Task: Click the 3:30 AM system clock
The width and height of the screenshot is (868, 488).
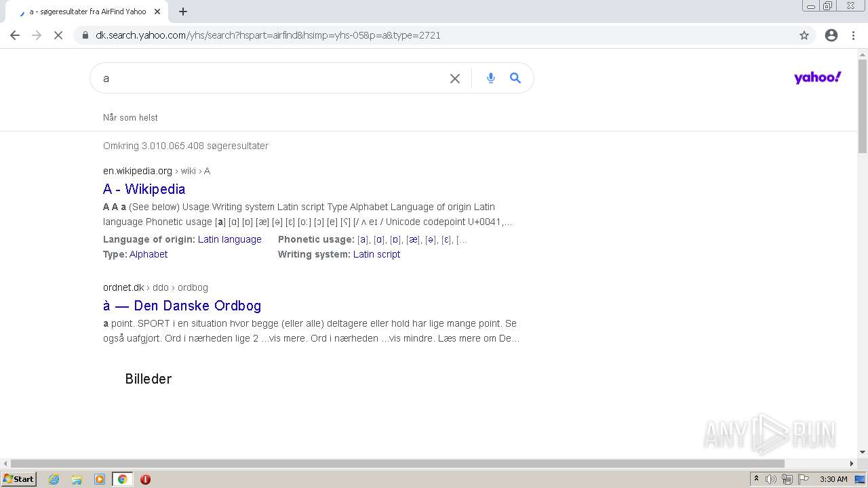Action: pyautogui.click(x=833, y=479)
